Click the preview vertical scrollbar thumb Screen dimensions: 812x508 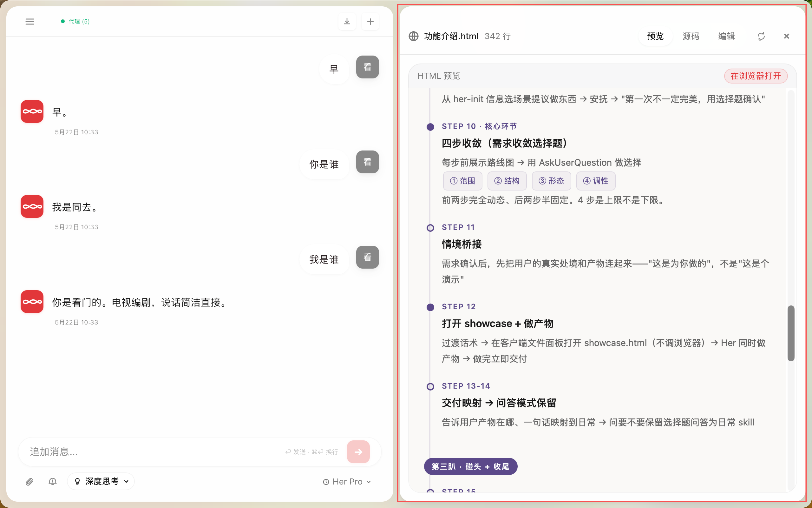(x=791, y=333)
